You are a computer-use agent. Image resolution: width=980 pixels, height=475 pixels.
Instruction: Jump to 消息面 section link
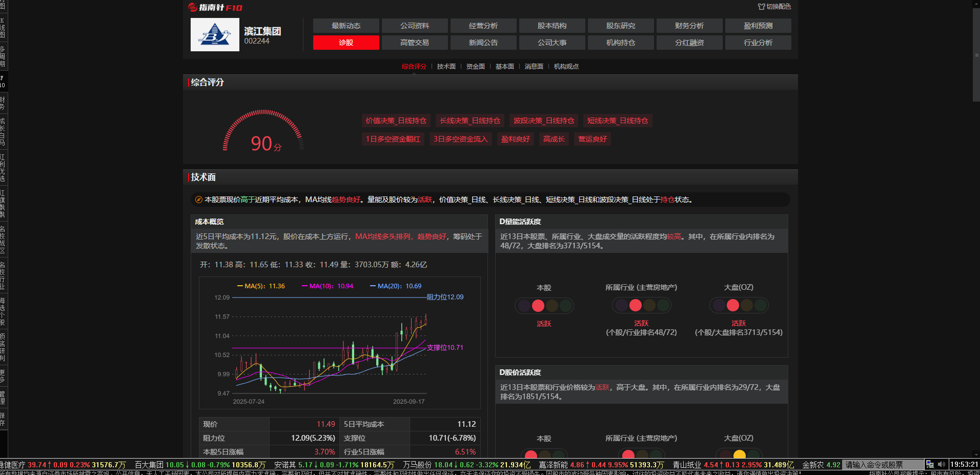pyautogui.click(x=534, y=67)
